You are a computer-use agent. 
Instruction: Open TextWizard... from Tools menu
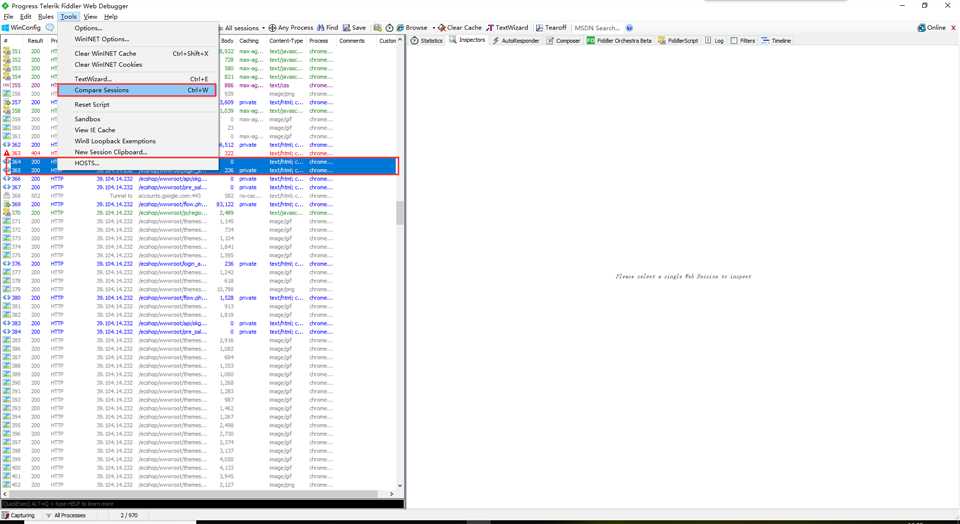click(138, 79)
